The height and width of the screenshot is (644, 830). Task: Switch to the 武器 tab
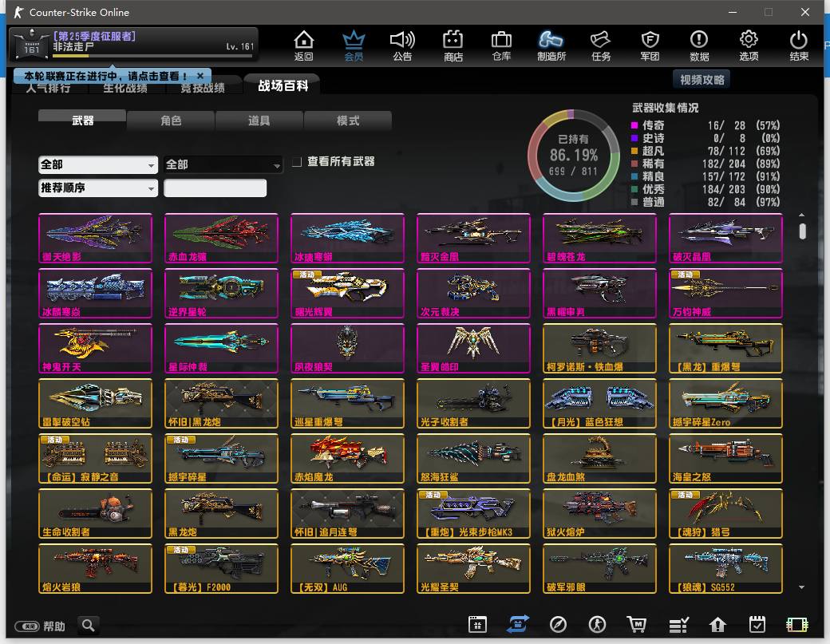82,121
